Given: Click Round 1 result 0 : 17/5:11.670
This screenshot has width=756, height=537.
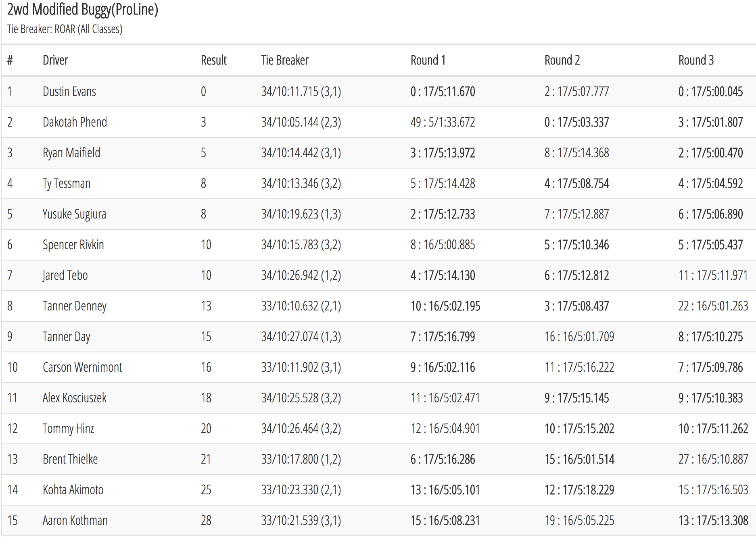Looking at the screenshot, I should coord(443,92).
